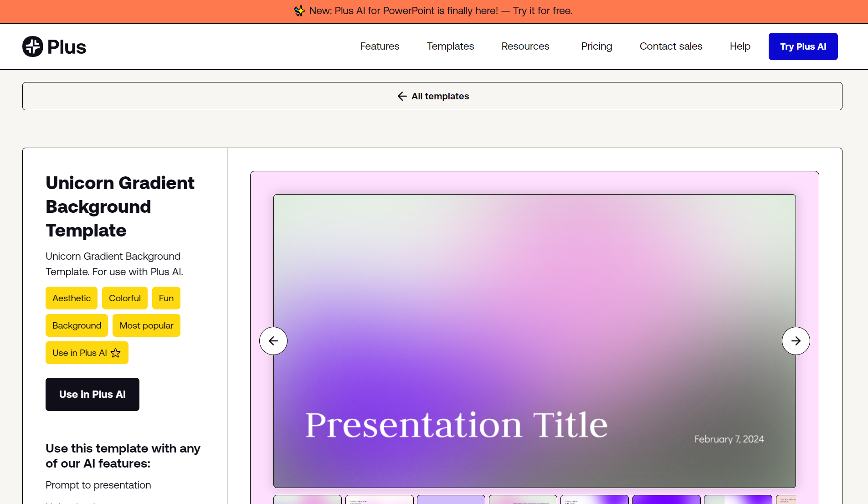This screenshot has width=868, height=504.
Task: Click the February 7, 2024 date on the slide
Action: tap(729, 439)
